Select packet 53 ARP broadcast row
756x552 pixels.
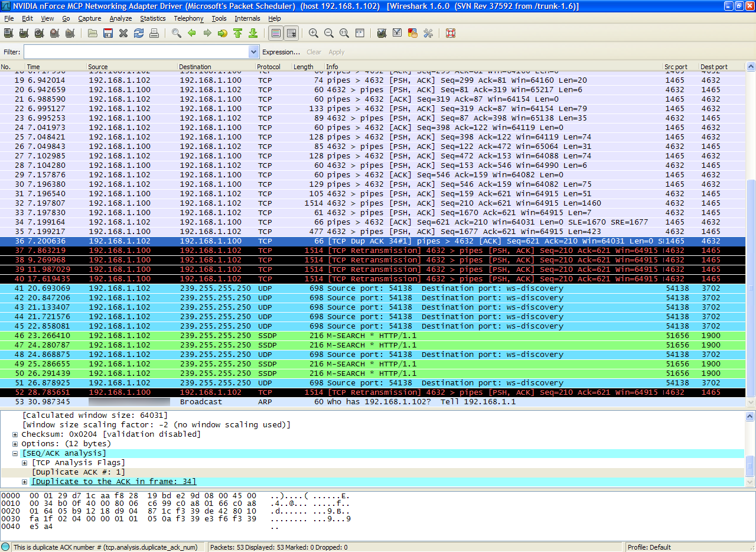pyautogui.click(x=373, y=402)
